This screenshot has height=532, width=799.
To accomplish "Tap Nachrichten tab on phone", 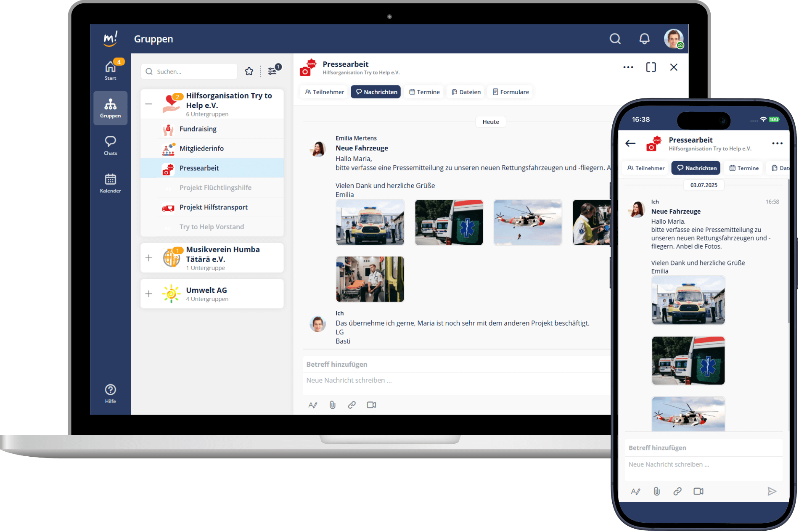I will point(696,168).
